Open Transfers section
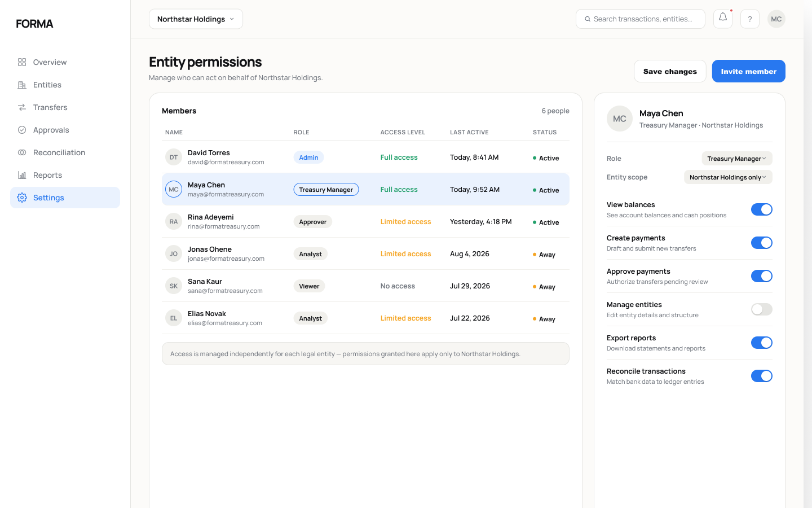This screenshot has height=508, width=812. tap(65, 107)
